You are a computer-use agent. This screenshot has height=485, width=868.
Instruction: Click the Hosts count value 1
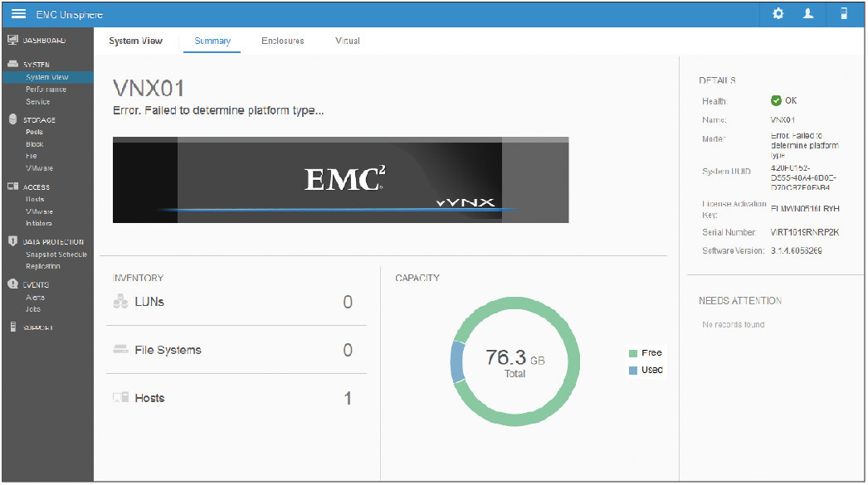[348, 398]
